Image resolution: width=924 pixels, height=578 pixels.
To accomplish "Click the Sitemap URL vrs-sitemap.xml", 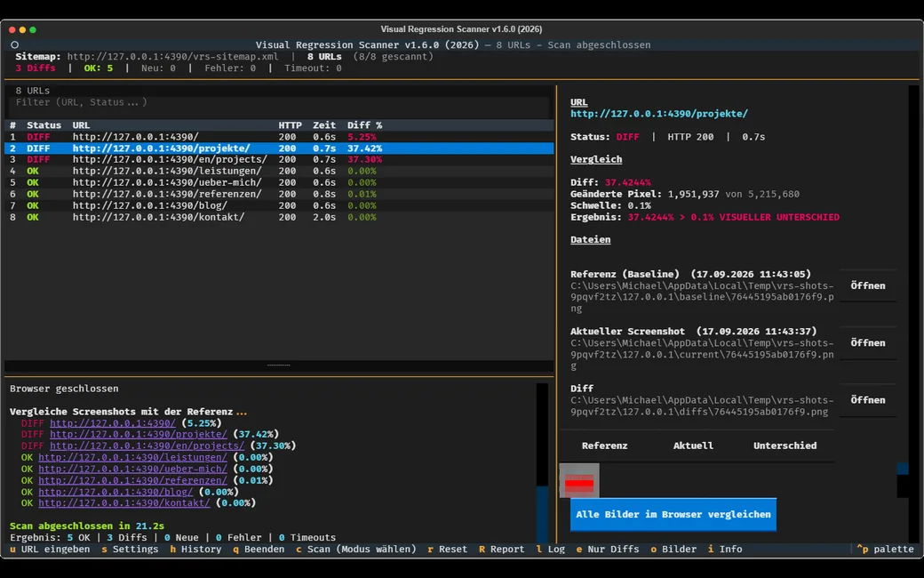I will click(x=172, y=57).
